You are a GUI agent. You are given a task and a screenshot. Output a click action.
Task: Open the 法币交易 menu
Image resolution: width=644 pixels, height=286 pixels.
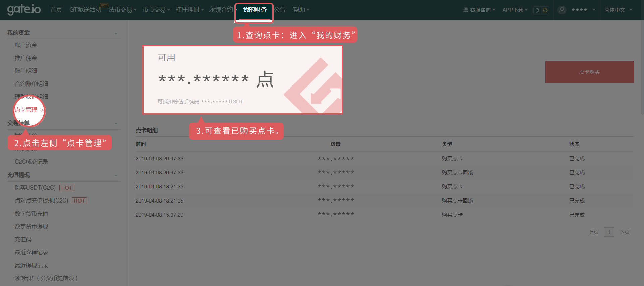coord(122,10)
